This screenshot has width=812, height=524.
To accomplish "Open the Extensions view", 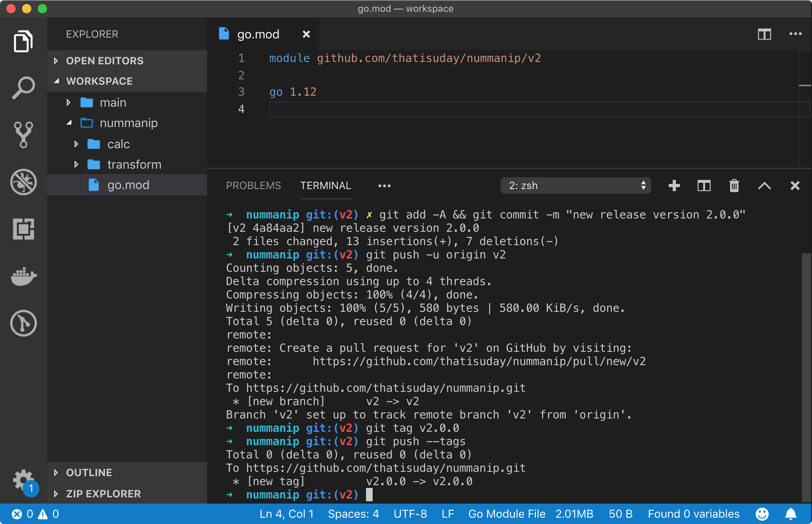I will coord(24,229).
